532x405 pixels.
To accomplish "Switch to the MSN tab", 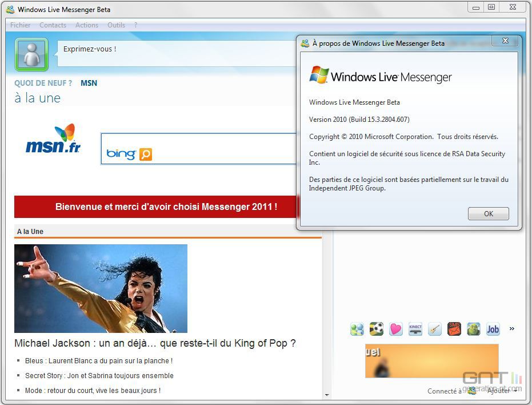I will (89, 83).
